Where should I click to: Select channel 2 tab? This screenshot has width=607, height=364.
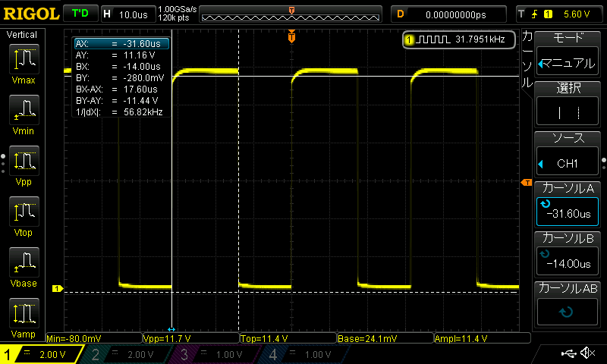click(x=126, y=354)
